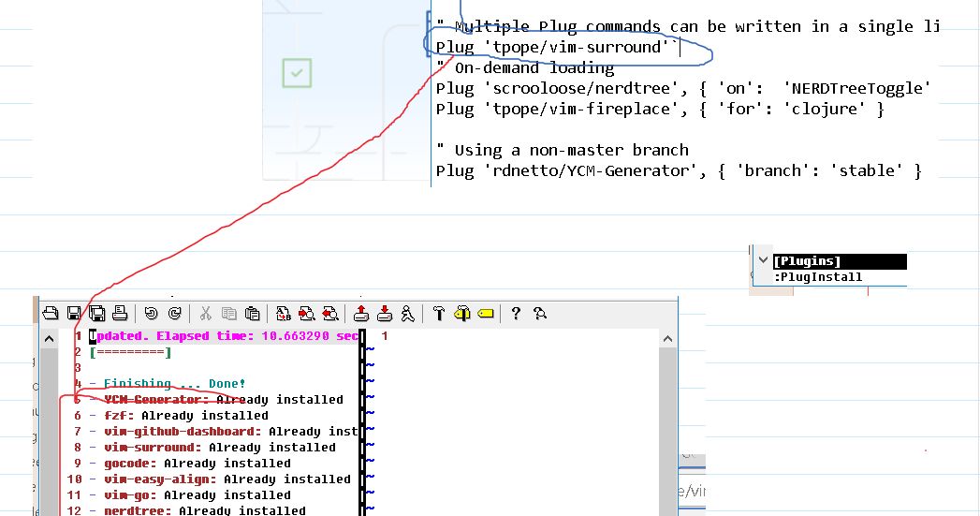Click the Save session icon
The width and height of the screenshot is (980, 516).
click(x=385, y=314)
